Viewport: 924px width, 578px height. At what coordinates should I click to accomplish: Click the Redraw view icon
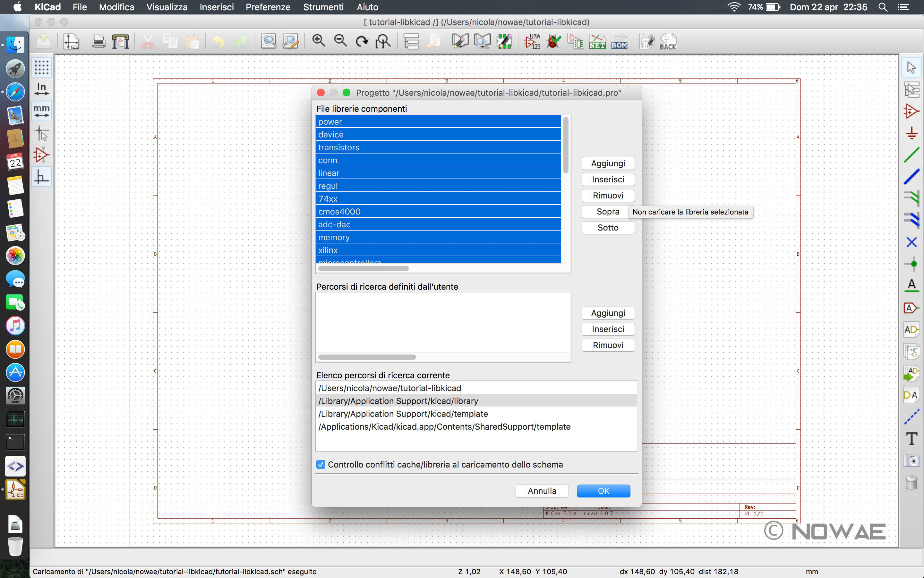tap(362, 41)
